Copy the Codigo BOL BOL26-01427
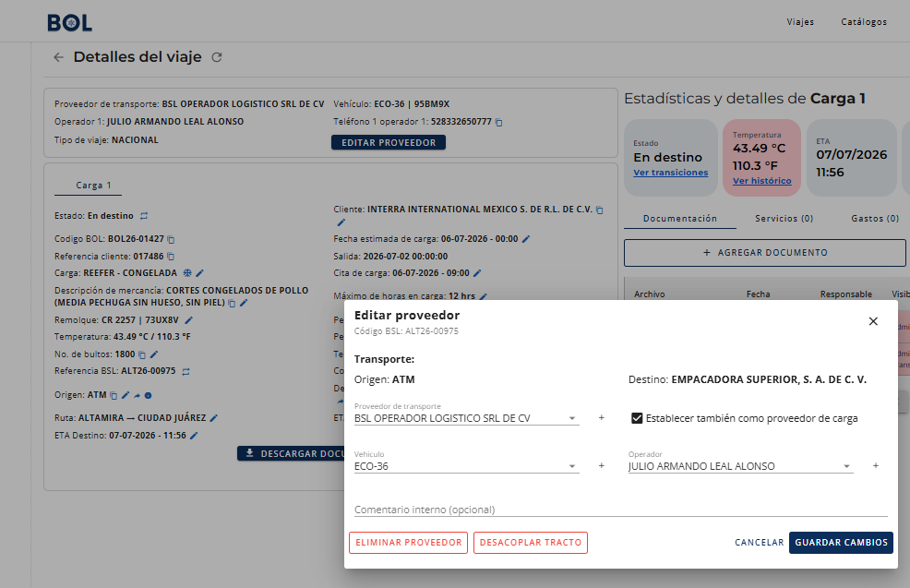This screenshot has height=588, width=910. [x=172, y=239]
